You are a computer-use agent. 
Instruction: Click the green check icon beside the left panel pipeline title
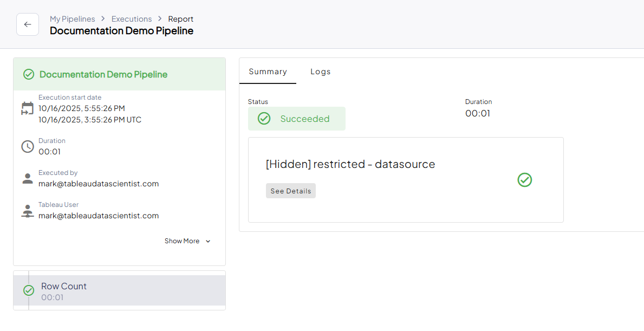coord(29,74)
